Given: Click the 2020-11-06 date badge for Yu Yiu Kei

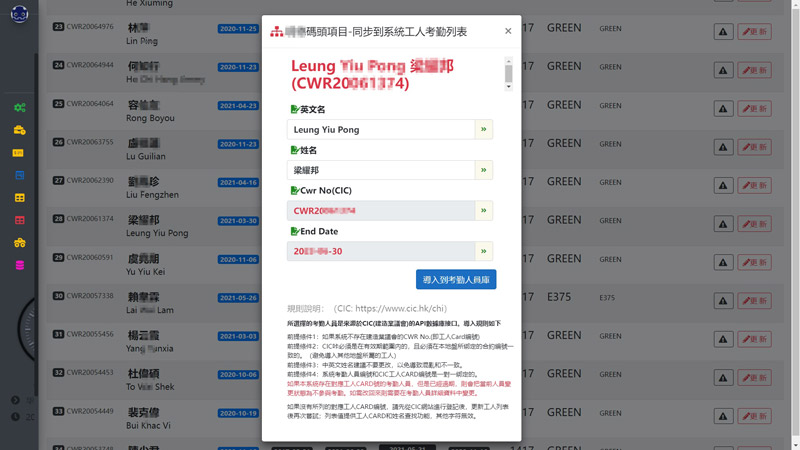Looking at the screenshot, I should (x=238, y=259).
